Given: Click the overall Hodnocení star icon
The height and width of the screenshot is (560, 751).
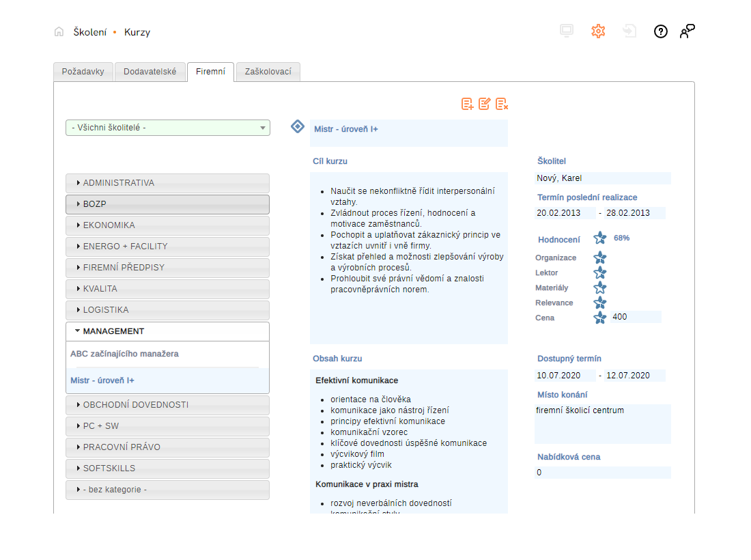Looking at the screenshot, I should coord(599,238).
